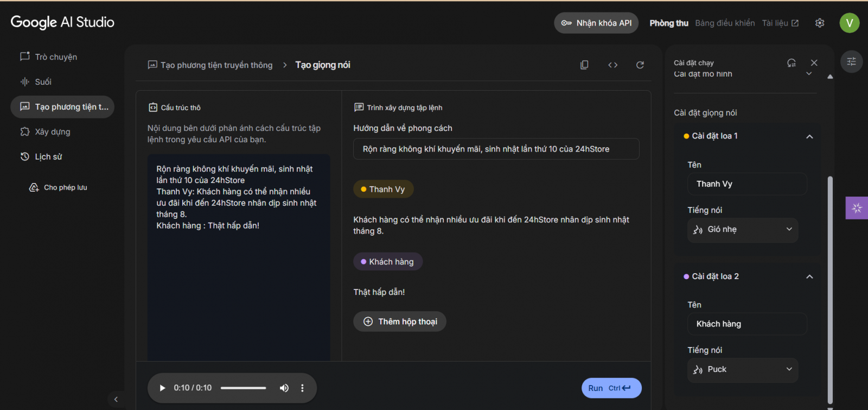The width and height of the screenshot is (868, 410).
Task: Click the audio progress slider
Action: (243, 388)
